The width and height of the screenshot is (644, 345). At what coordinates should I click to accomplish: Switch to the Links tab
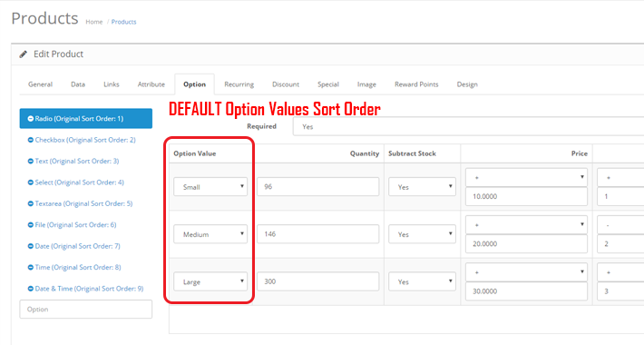point(112,84)
